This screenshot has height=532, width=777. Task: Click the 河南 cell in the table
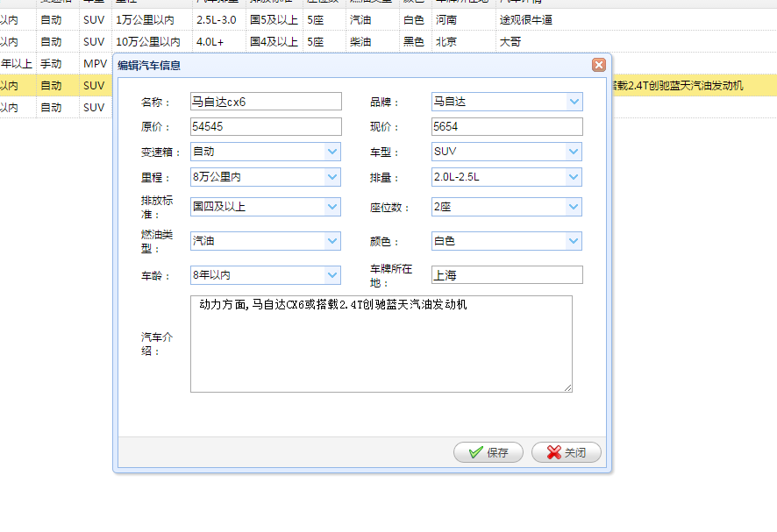point(446,20)
